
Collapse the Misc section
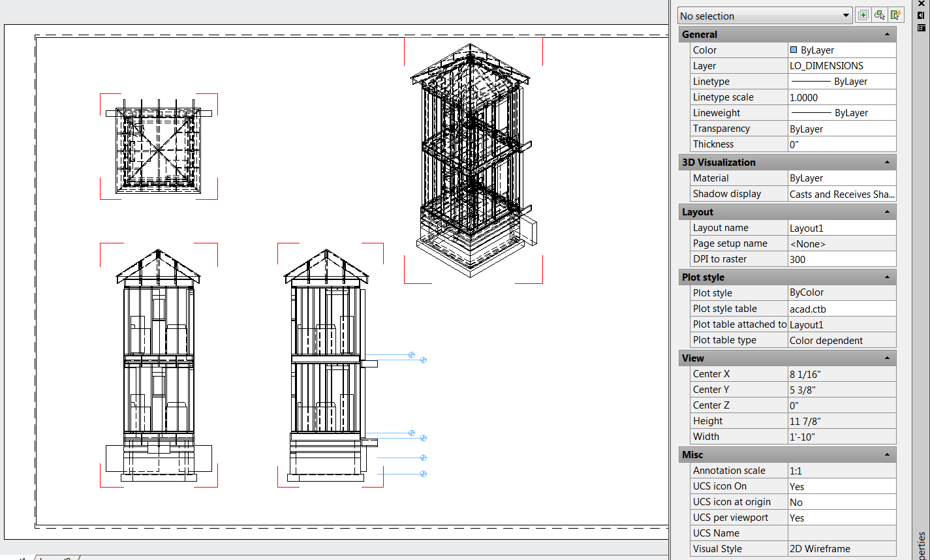pos(887,454)
